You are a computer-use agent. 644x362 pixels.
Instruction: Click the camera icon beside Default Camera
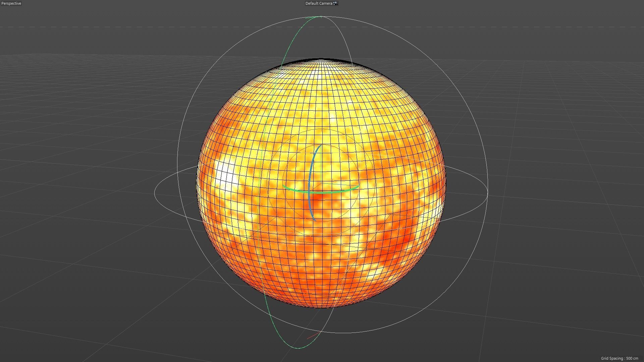(x=335, y=3)
